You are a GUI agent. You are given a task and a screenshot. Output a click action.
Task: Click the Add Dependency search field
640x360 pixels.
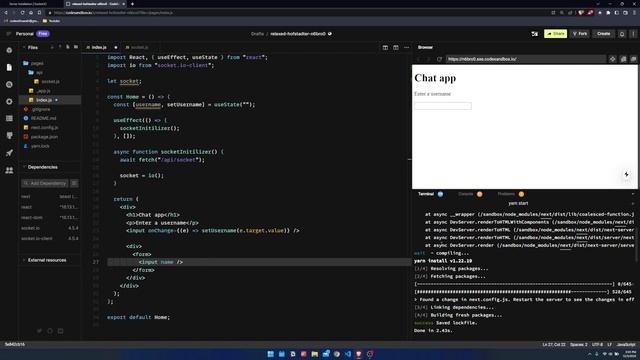click(x=45, y=183)
